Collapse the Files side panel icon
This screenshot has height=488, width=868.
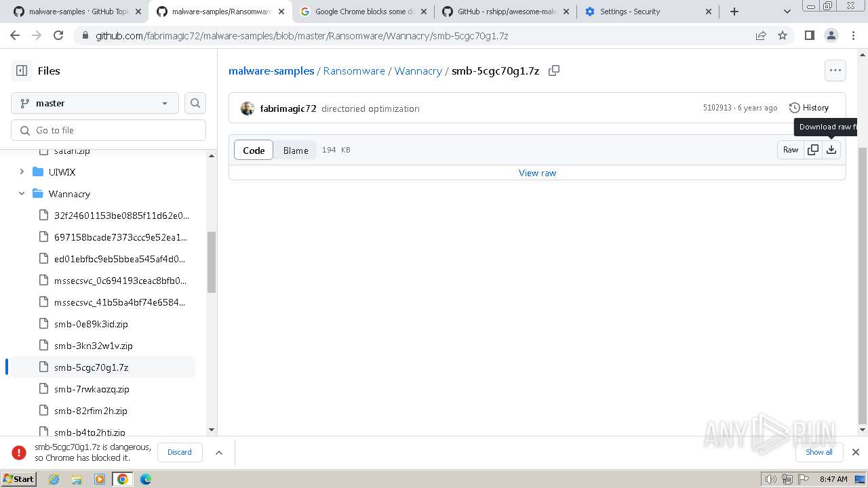pyautogui.click(x=22, y=70)
